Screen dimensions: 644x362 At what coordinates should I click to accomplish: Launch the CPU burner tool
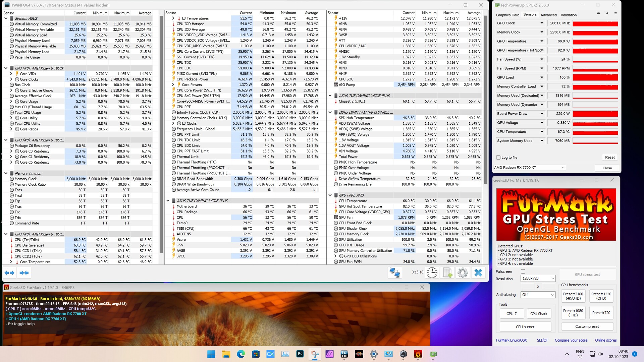(x=525, y=327)
